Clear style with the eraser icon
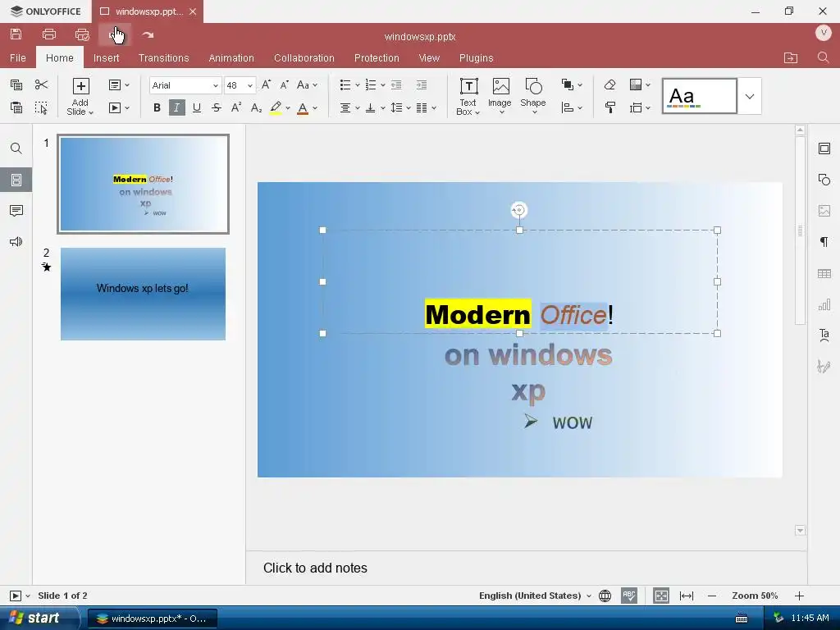 (609, 84)
